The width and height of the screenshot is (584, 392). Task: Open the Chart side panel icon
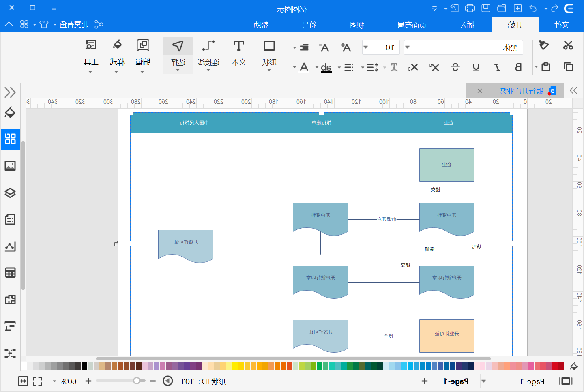tap(10, 246)
